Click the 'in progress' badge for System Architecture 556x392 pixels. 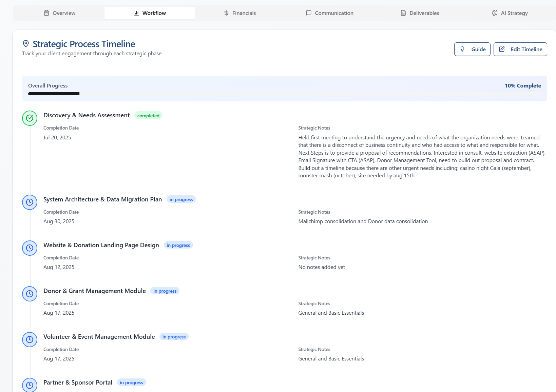point(181,199)
